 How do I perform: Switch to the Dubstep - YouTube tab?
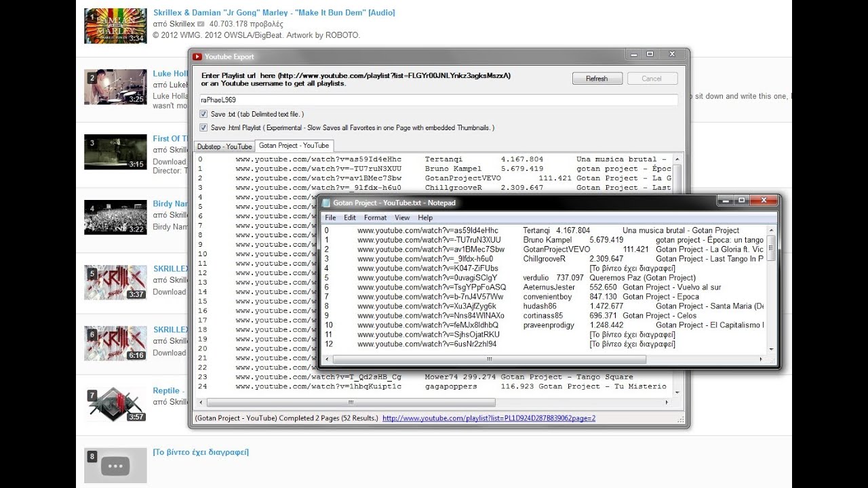(x=224, y=146)
